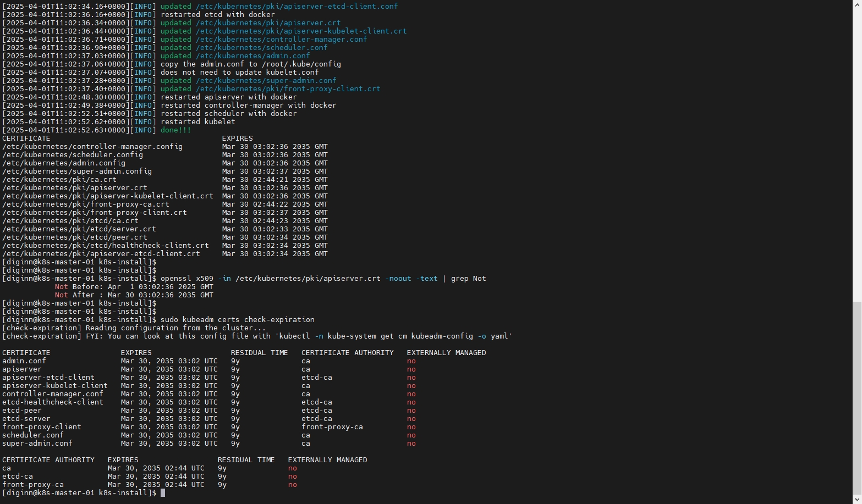
Task: Click the red 'Not' in the Not Before line
Action: point(61,287)
